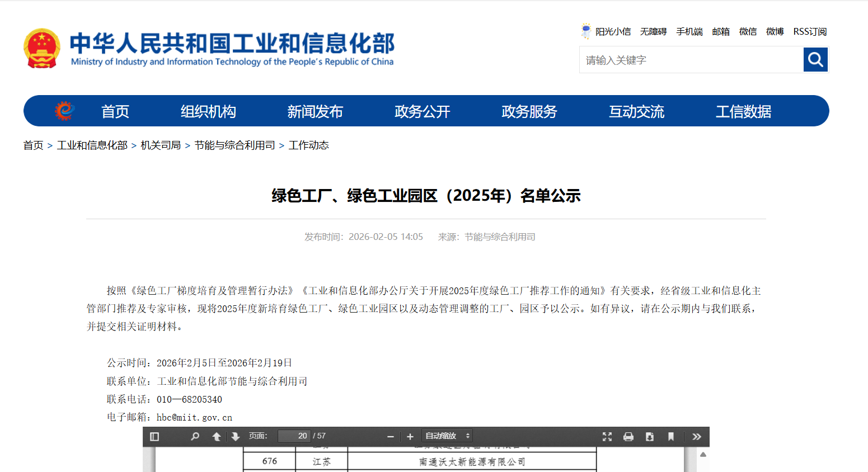The image size is (868, 472).
Task: Go to the next PDF page
Action: (x=234, y=436)
